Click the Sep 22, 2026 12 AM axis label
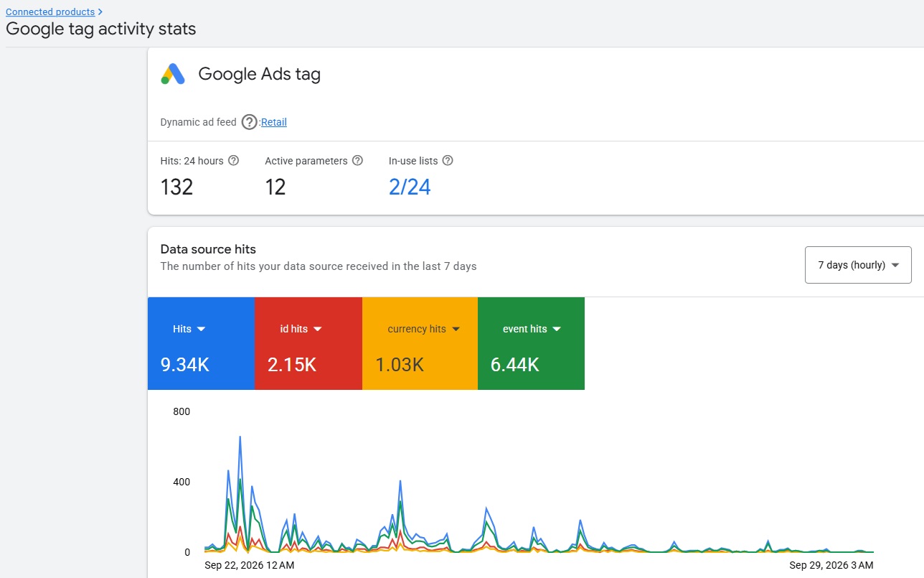The width and height of the screenshot is (924, 578). pyautogui.click(x=249, y=565)
